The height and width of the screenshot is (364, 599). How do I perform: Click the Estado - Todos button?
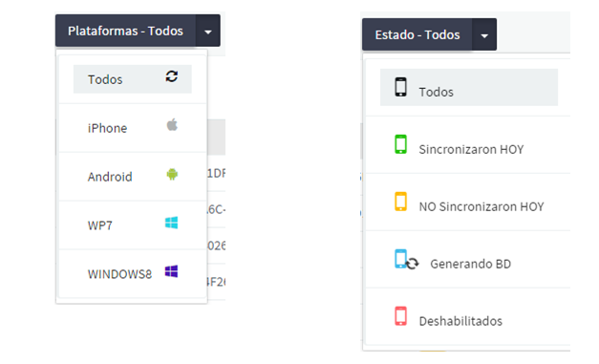point(417,34)
